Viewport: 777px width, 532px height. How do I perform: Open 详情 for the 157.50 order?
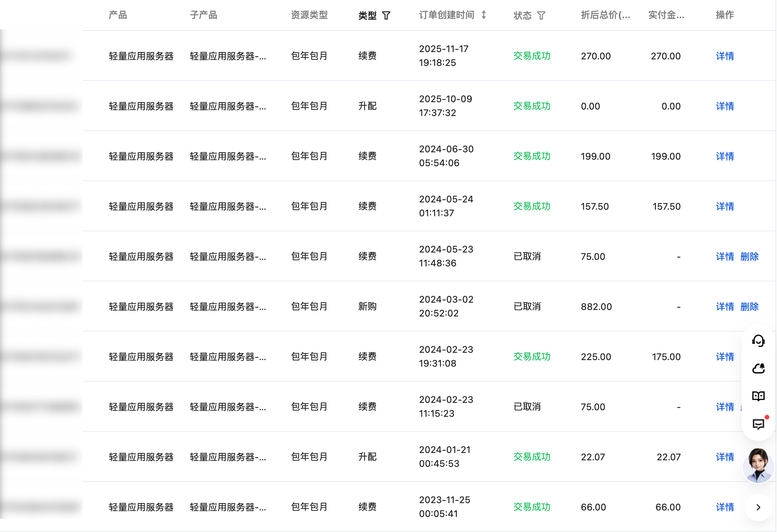coord(725,206)
